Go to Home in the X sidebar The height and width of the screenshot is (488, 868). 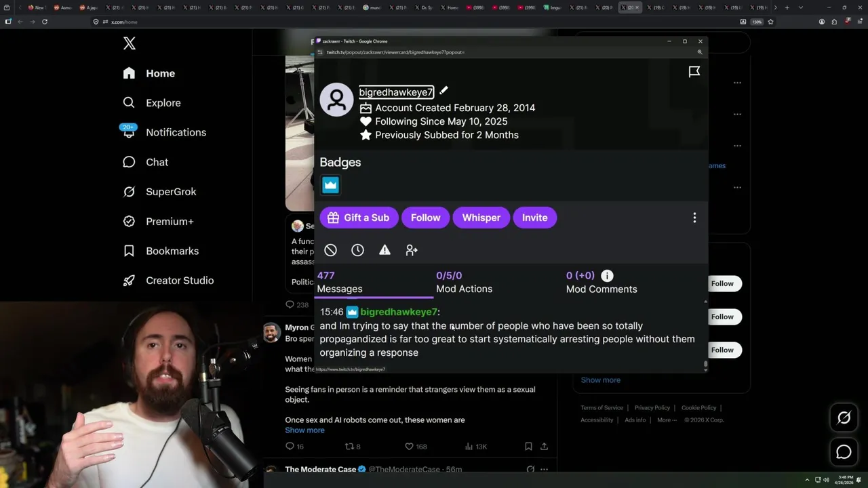pyautogui.click(x=149, y=73)
